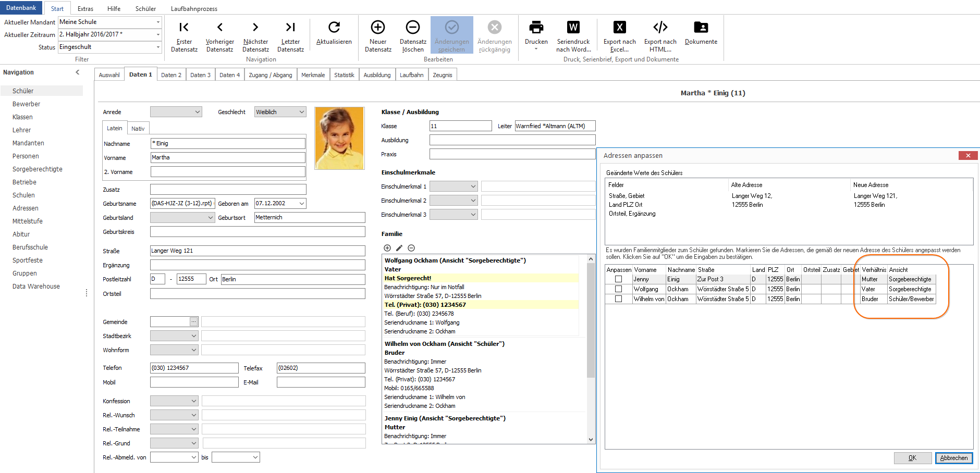The height and width of the screenshot is (473, 980).
Task: Click the Straße input field
Action: point(258,251)
